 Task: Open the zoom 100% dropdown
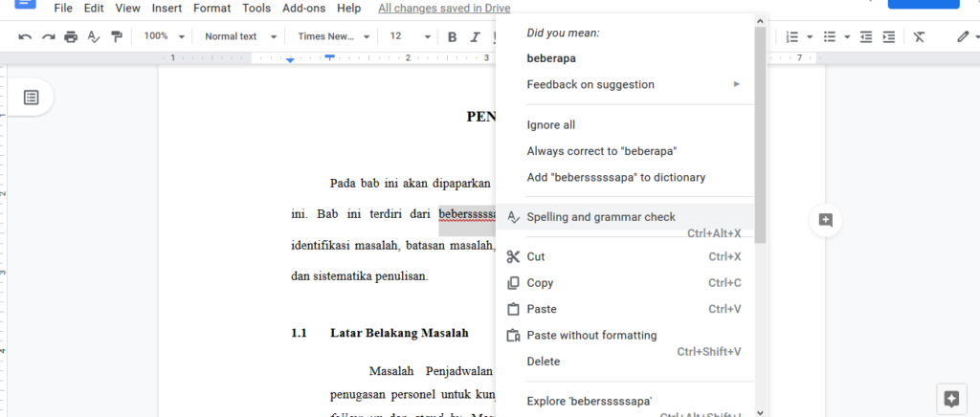click(x=164, y=36)
